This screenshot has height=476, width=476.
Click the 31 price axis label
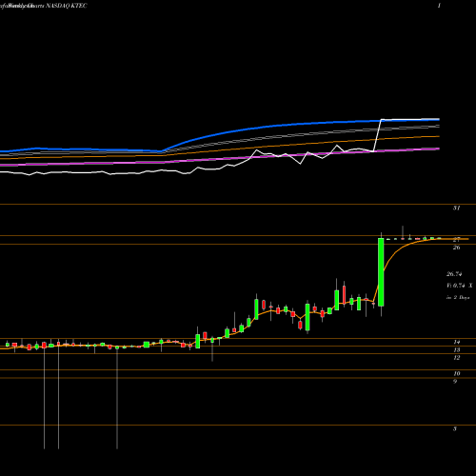[456, 208]
